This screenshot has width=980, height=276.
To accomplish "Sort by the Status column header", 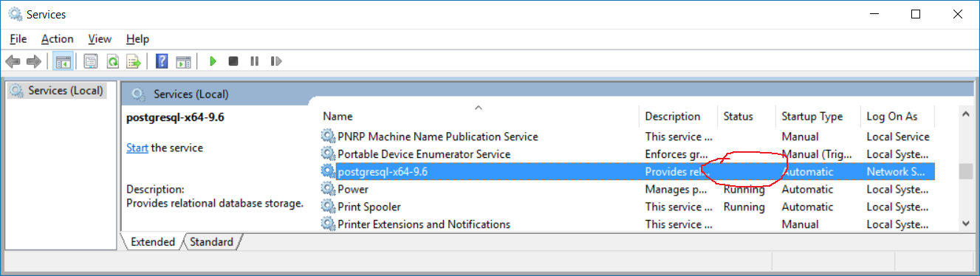I will tap(747, 116).
